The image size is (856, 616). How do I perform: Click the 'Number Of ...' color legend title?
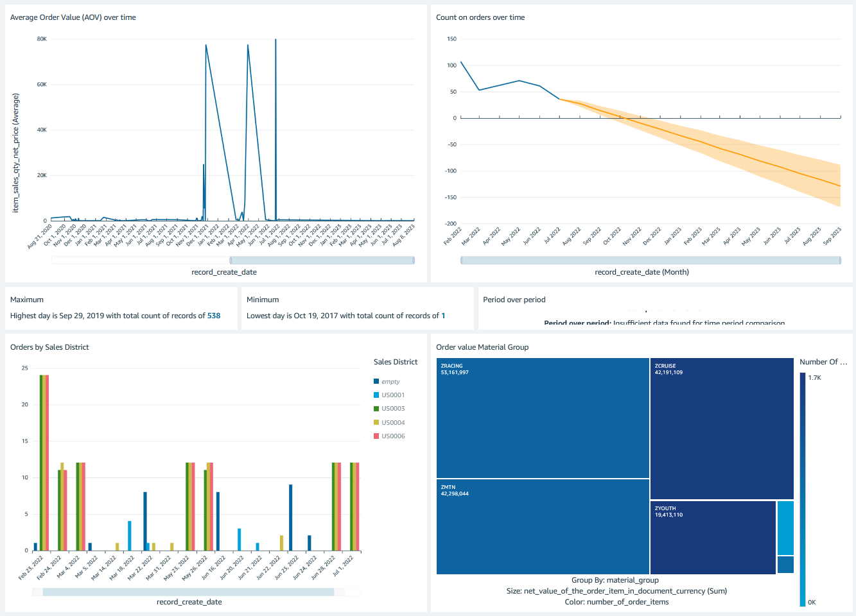[x=823, y=362]
